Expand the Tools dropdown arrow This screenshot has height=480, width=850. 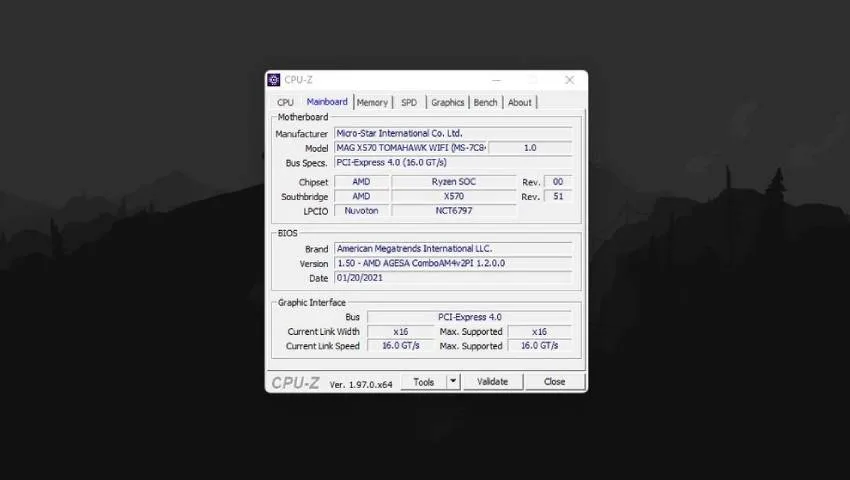453,382
